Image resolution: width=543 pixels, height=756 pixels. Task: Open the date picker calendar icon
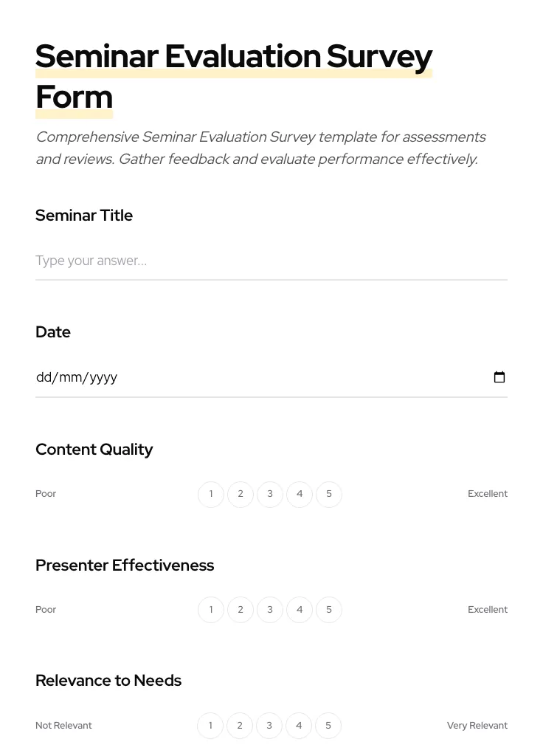click(499, 377)
